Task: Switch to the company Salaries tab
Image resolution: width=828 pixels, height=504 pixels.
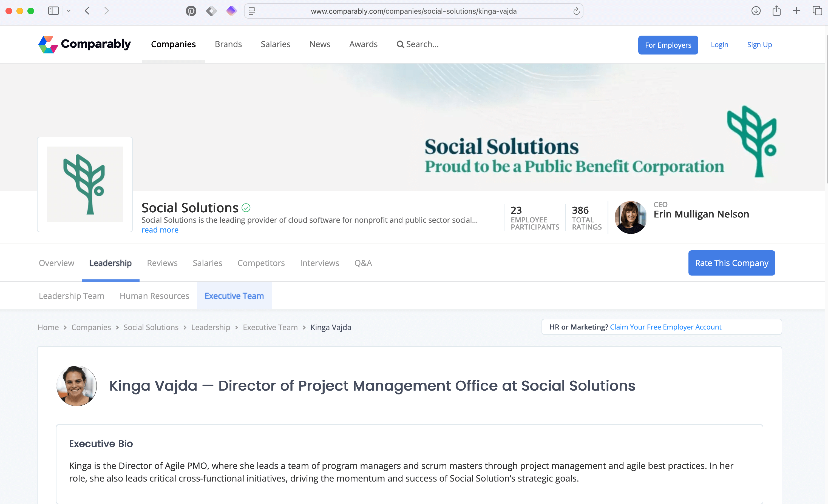Action: click(x=207, y=263)
